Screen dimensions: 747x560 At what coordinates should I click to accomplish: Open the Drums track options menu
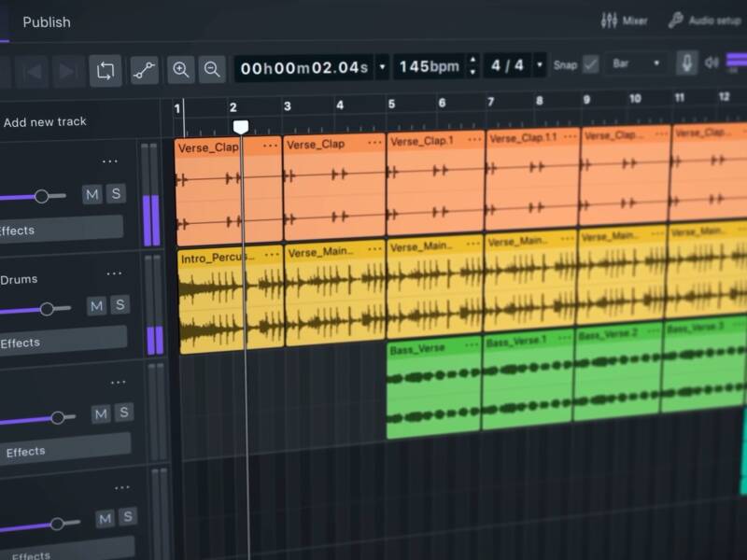click(114, 273)
